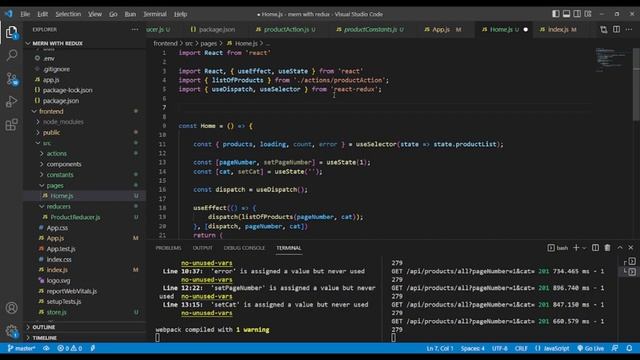Open Run and Debug view
The height and width of the screenshot is (360, 640).
tap(11, 102)
